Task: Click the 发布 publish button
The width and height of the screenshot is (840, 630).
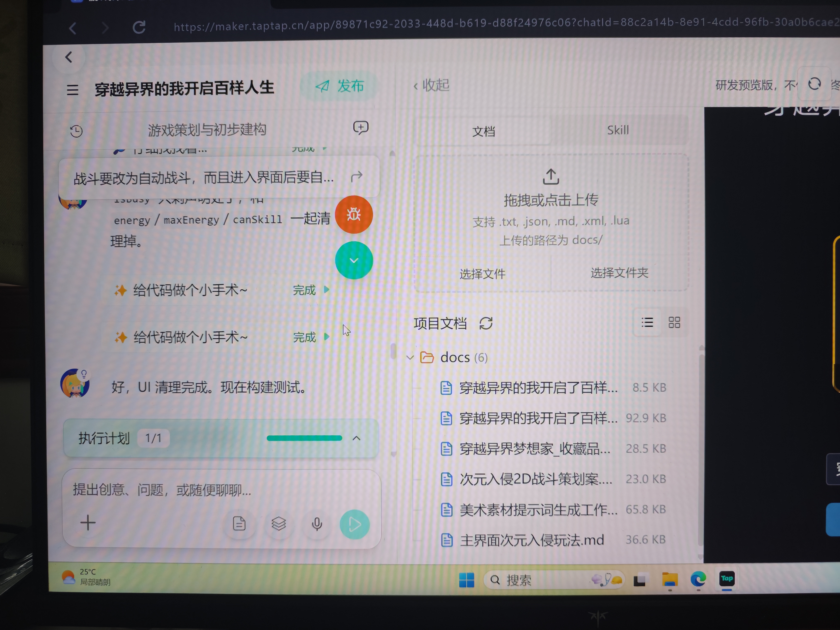Action: click(x=339, y=86)
